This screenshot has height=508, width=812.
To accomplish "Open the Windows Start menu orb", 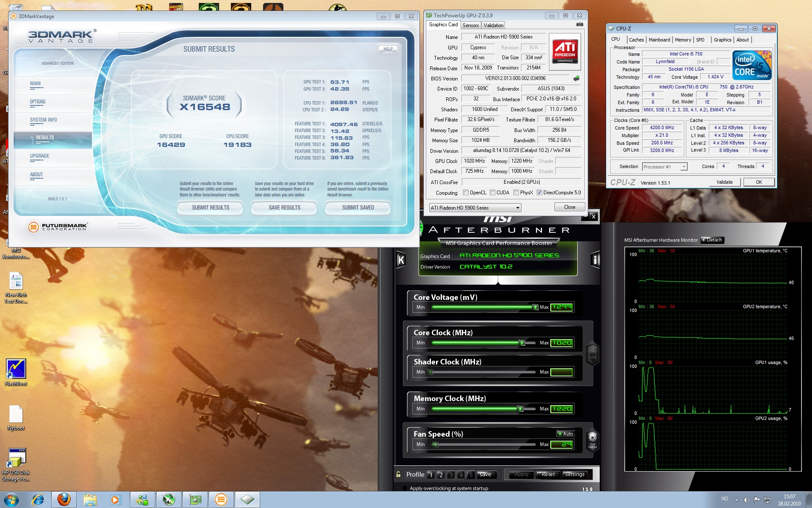I will tap(11, 500).
